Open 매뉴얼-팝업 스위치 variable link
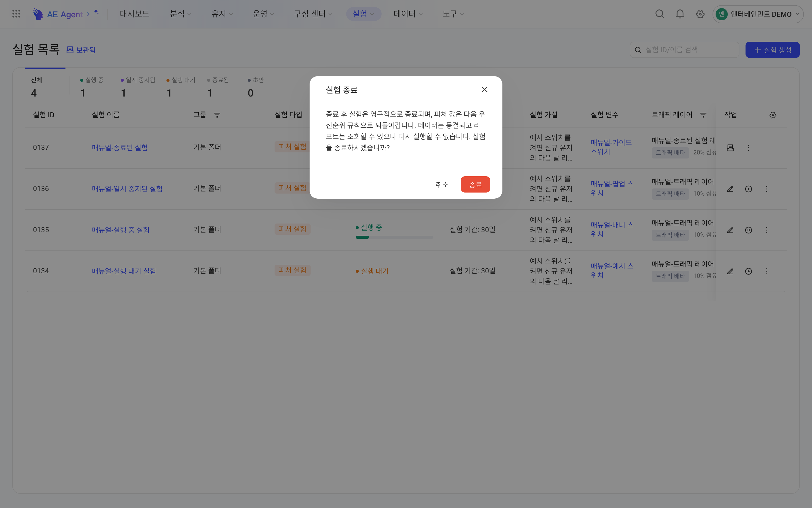Image resolution: width=812 pixels, height=508 pixels. pos(612,188)
